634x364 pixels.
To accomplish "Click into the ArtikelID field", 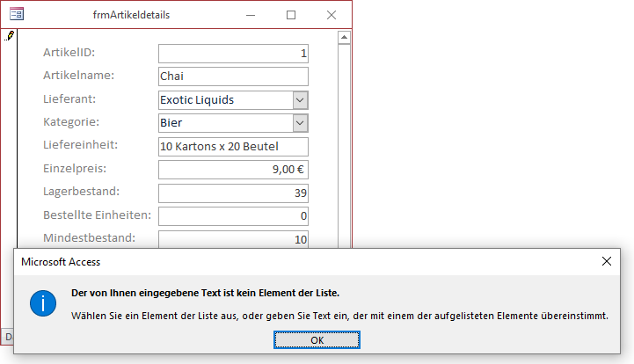I will (x=233, y=55).
